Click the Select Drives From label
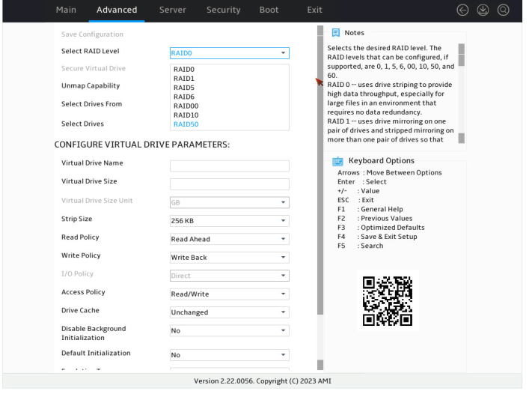Image resolution: width=532 pixels, height=397 pixels. pyautogui.click(x=93, y=106)
